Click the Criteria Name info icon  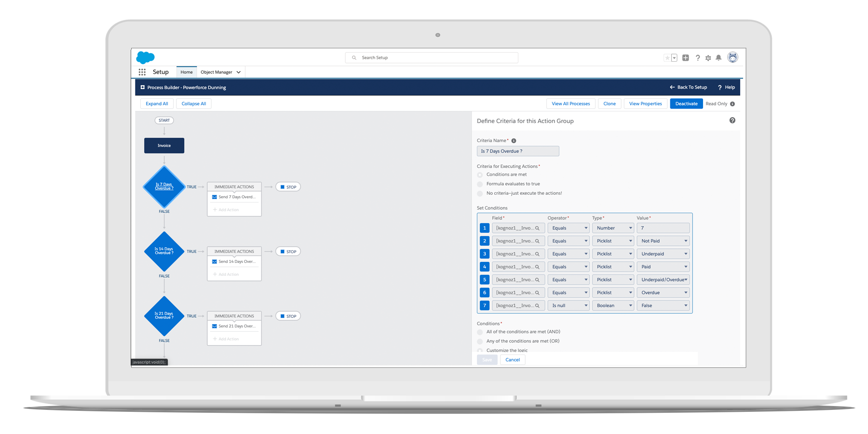(514, 141)
